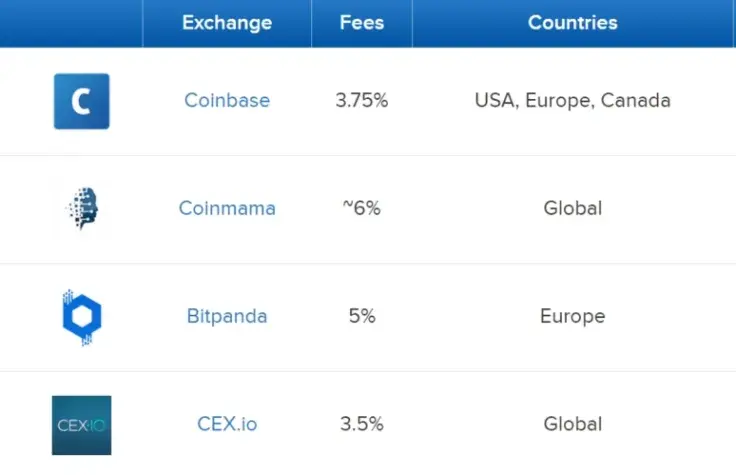Click Bitpanda's Europe countries cell
This screenshot has height=475, width=736.
573,317
